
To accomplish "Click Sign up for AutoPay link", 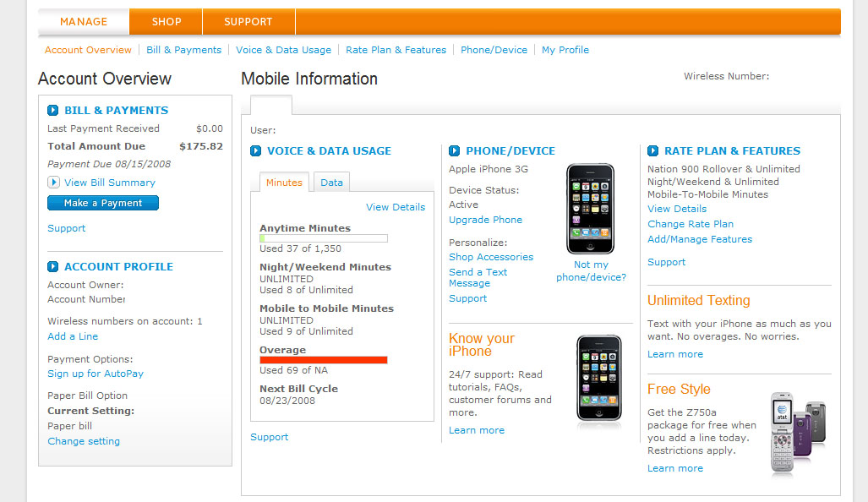I will [96, 374].
